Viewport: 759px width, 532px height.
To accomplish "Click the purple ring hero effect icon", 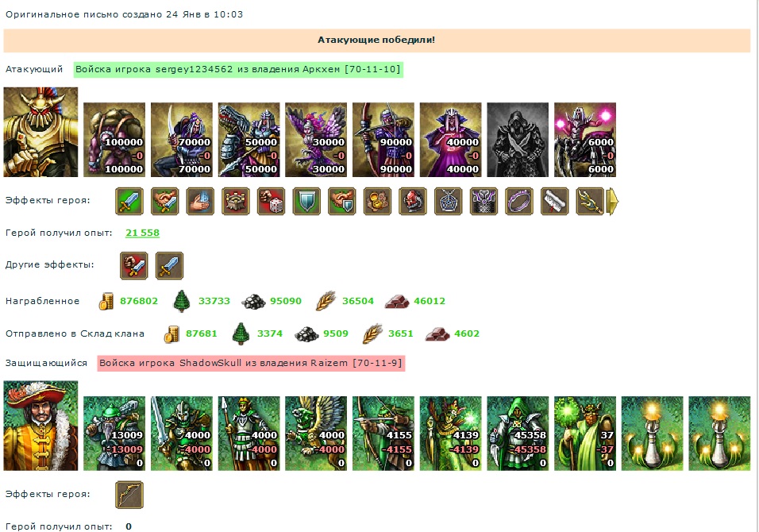I will click(519, 201).
